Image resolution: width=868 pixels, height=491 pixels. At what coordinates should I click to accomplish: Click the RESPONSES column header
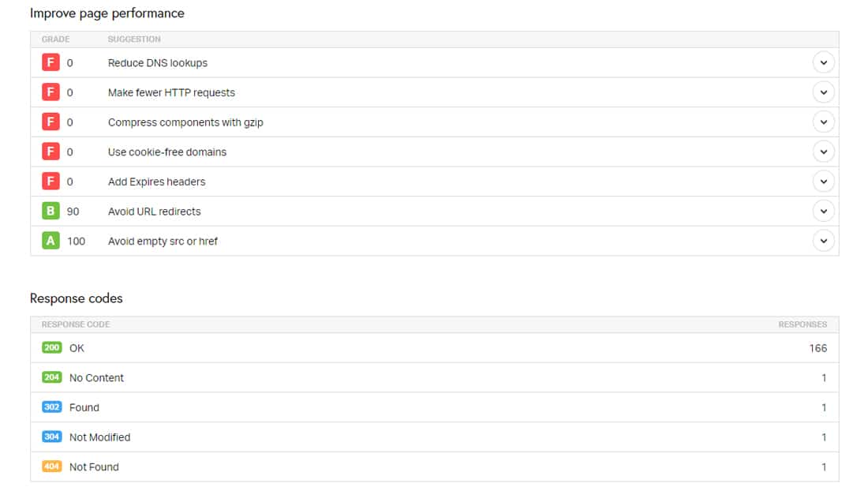pyautogui.click(x=803, y=324)
